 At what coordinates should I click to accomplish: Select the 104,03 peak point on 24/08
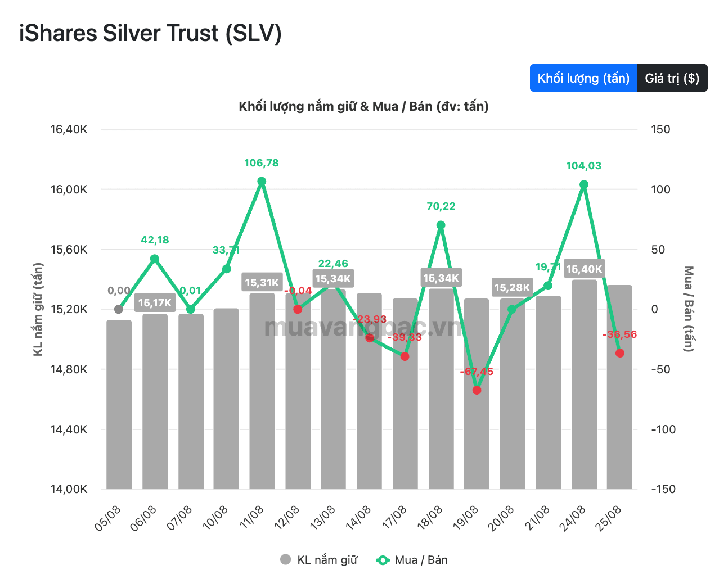(584, 184)
